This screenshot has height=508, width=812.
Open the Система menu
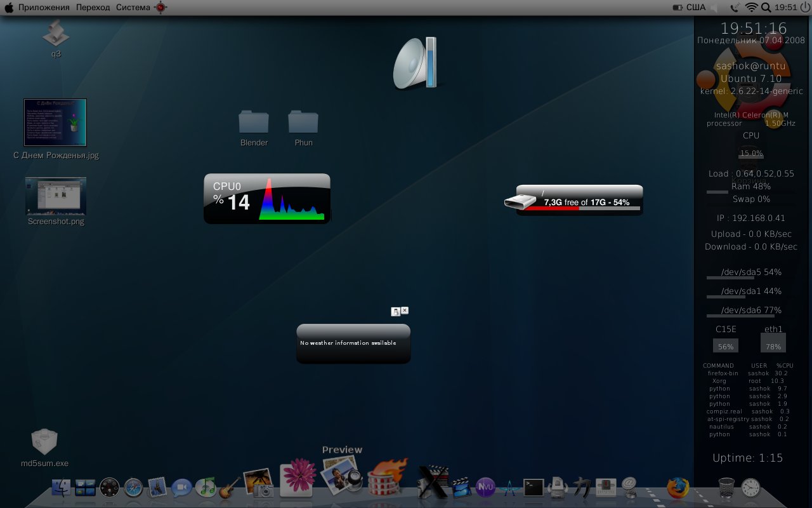(133, 8)
